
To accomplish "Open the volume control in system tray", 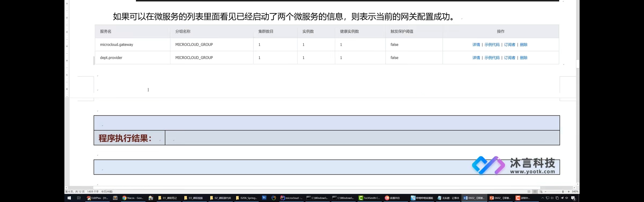I will click(x=552, y=198).
